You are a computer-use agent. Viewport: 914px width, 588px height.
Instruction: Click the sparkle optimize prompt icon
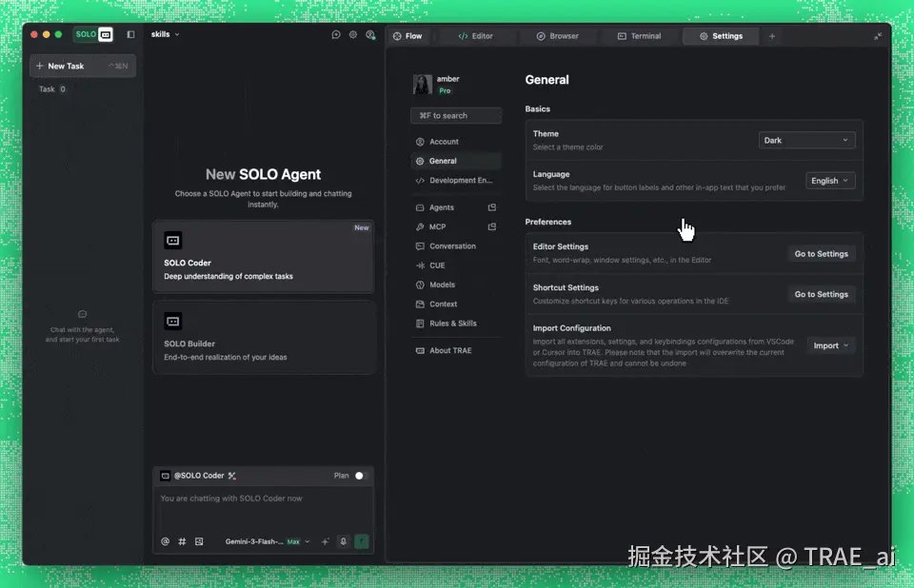326,541
